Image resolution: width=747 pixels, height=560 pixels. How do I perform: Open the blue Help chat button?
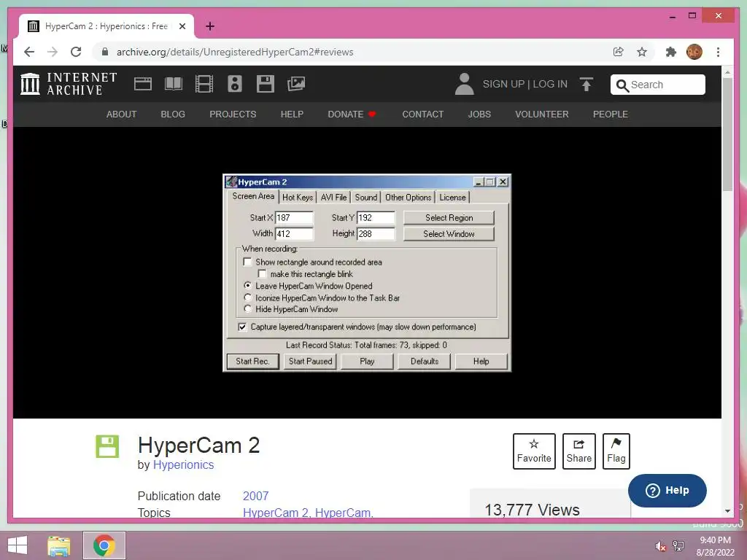click(x=667, y=491)
